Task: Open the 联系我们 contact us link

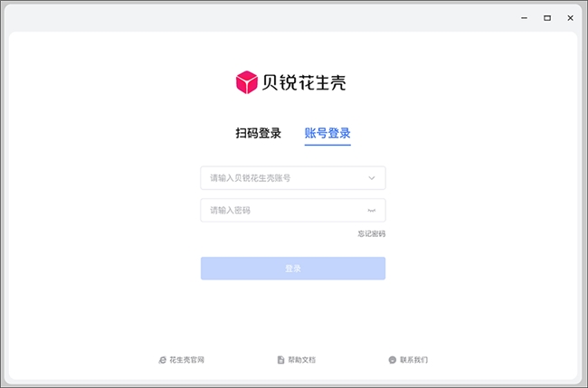Action: [414, 360]
